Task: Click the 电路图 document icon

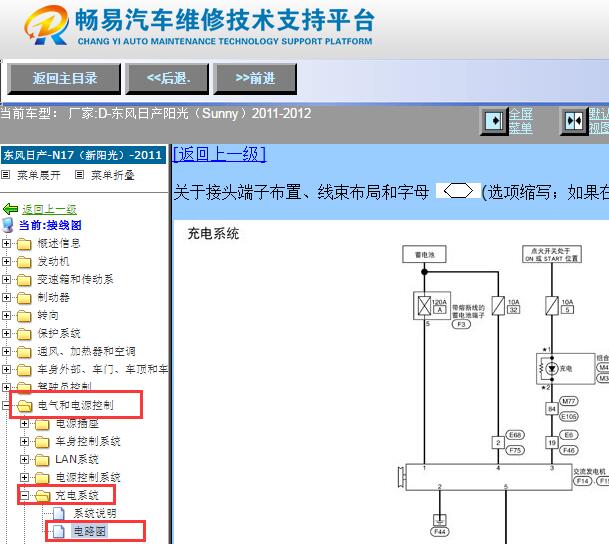Action: [x=59, y=531]
